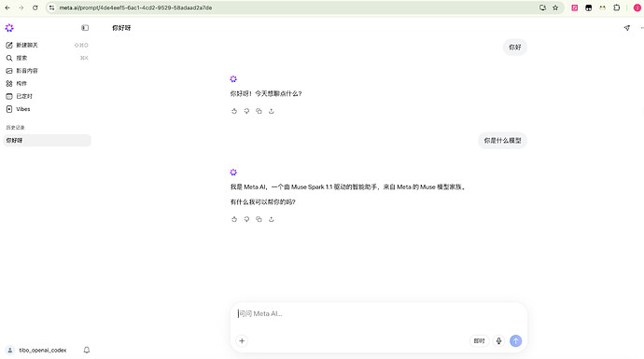Click the install app icon in address bar
The height and width of the screenshot is (359, 644).
[x=542, y=7]
